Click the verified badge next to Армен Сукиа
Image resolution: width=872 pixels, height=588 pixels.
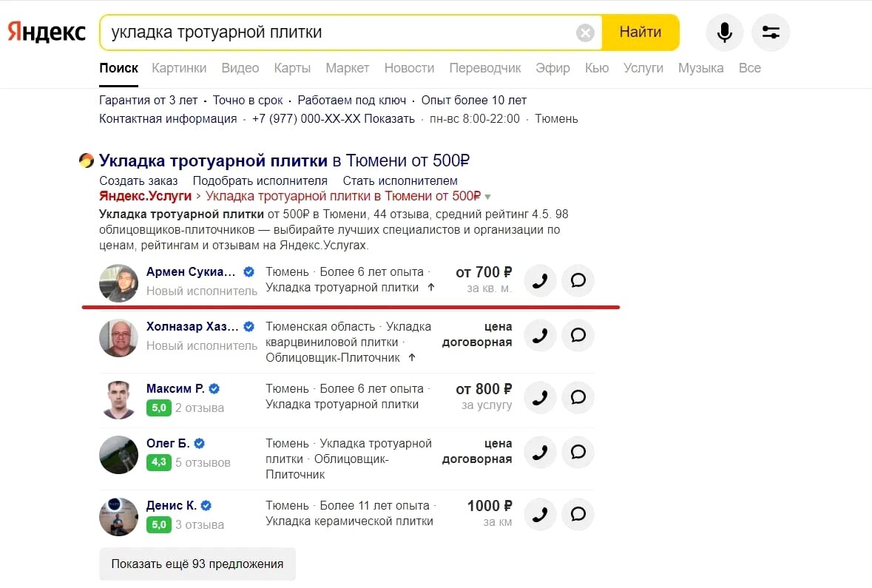click(249, 272)
